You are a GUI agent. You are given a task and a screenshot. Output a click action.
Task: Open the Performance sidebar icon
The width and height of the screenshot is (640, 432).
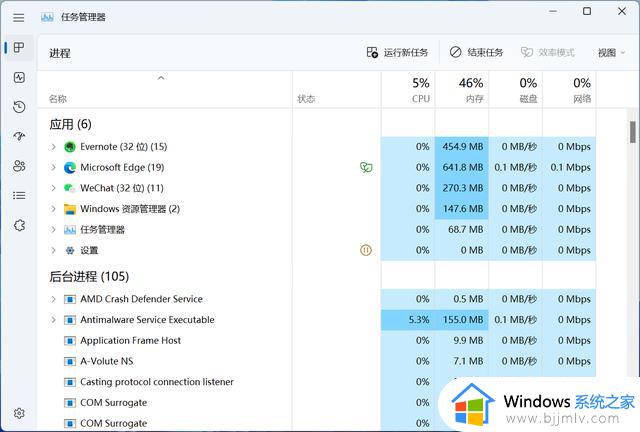[19, 77]
